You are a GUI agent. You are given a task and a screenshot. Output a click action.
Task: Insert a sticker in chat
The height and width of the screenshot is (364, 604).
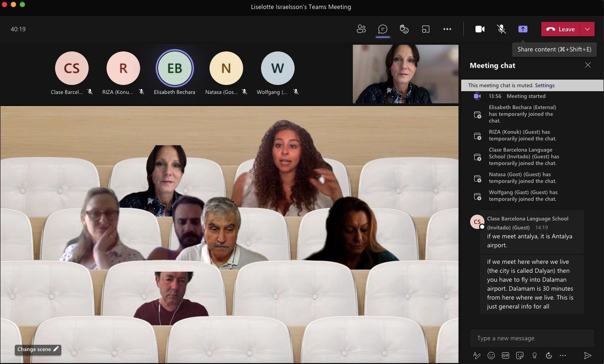point(520,356)
